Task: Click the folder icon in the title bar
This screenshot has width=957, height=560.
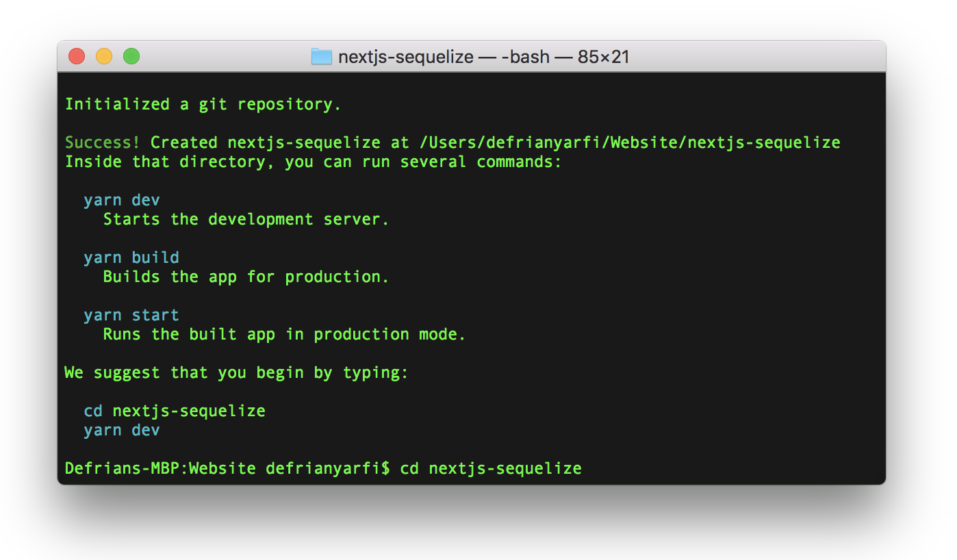Action: pos(322,56)
